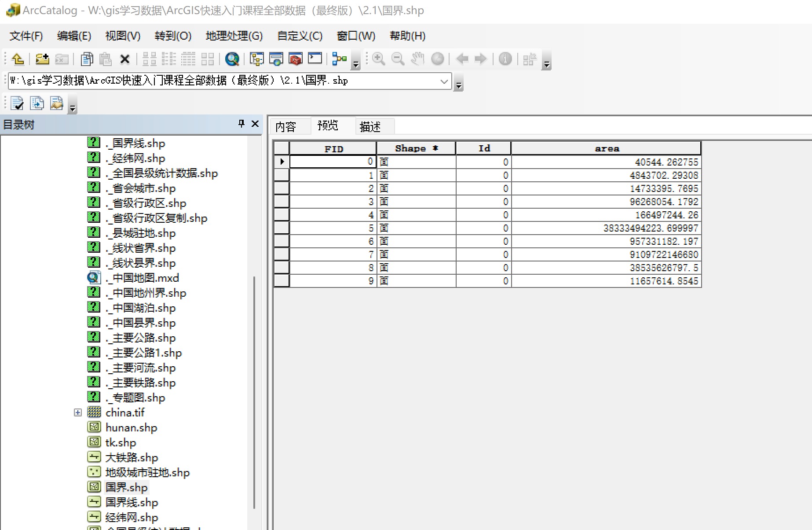Open the 编辑(E) menu
The image size is (812, 530).
(74, 36)
